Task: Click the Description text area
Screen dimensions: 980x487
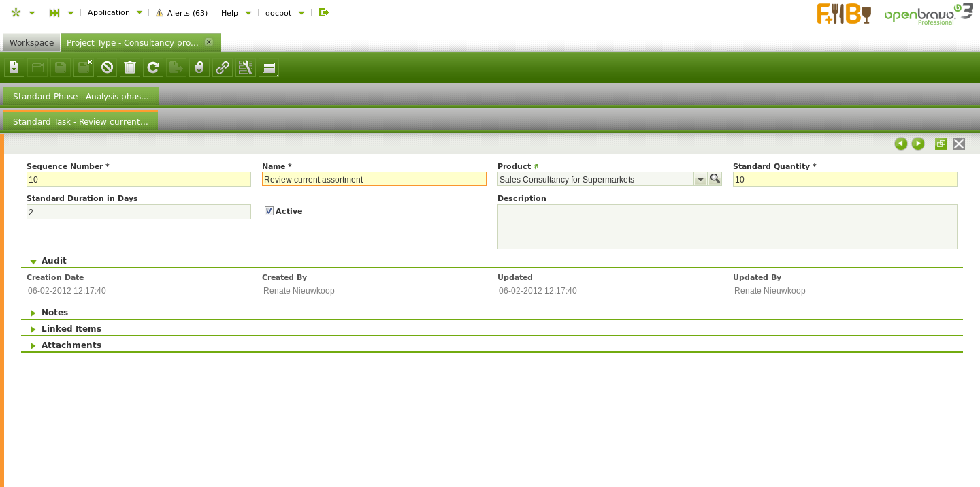Action: point(727,227)
